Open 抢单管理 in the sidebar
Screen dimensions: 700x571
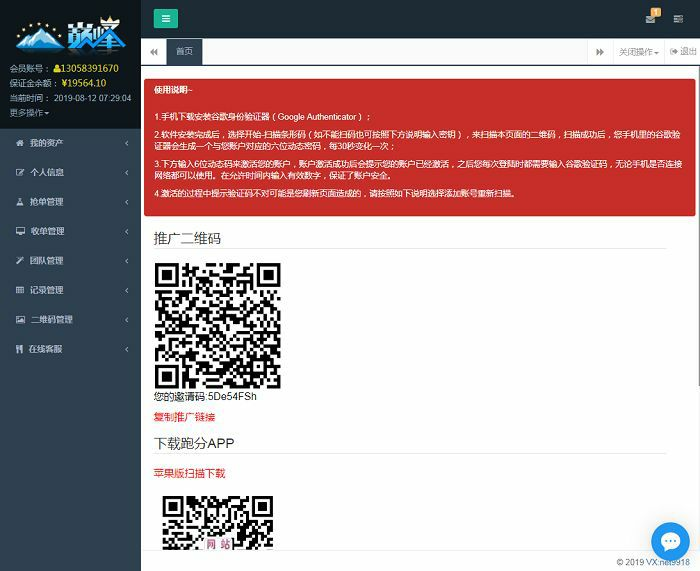click(46, 202)
